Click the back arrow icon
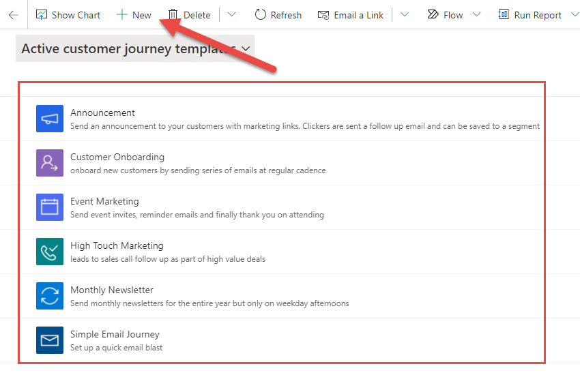Image resolution: width=580 pixels, height=392 pixels. pos(13,14)
